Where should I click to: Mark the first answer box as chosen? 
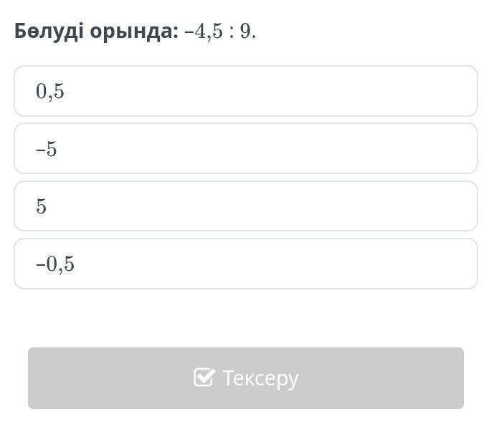click(x=246, y=91)
